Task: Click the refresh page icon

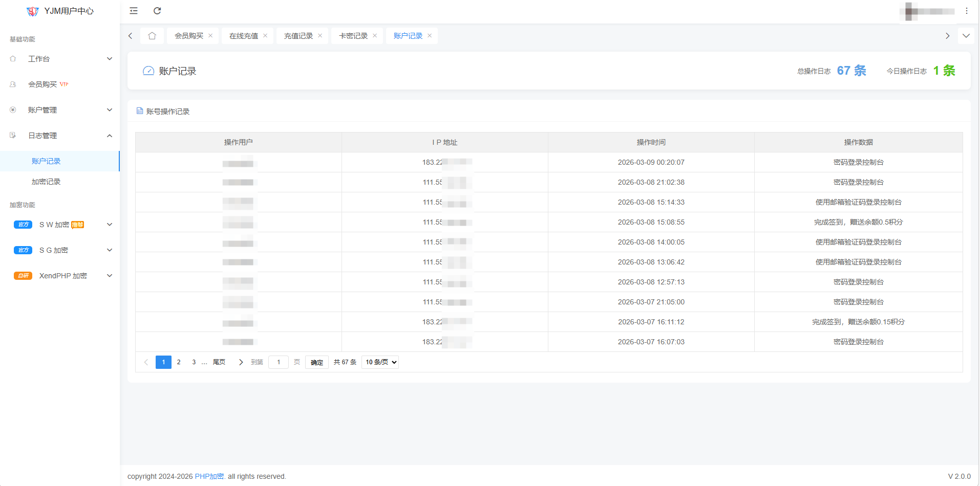Action: [x=157, y=11]
